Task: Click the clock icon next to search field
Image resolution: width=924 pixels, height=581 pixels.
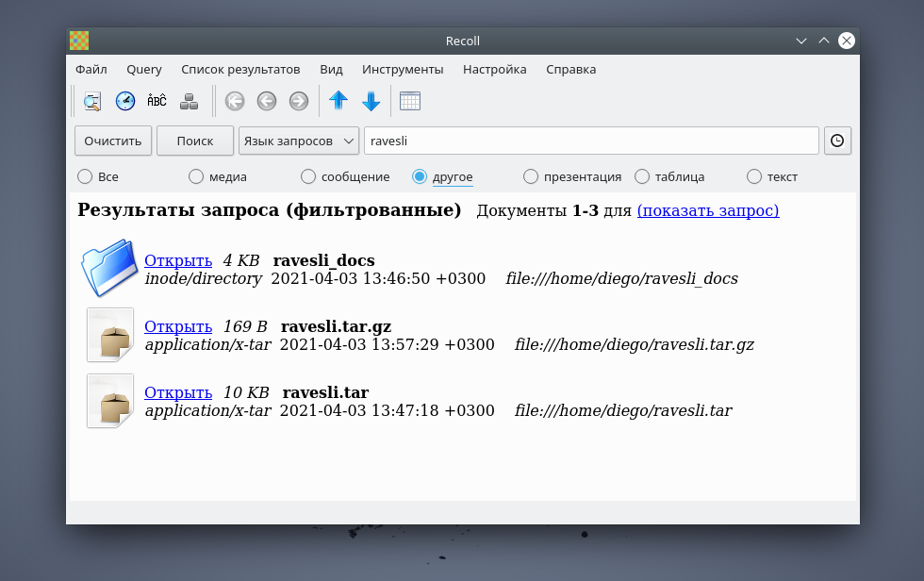Action: (x=837, y=141)
